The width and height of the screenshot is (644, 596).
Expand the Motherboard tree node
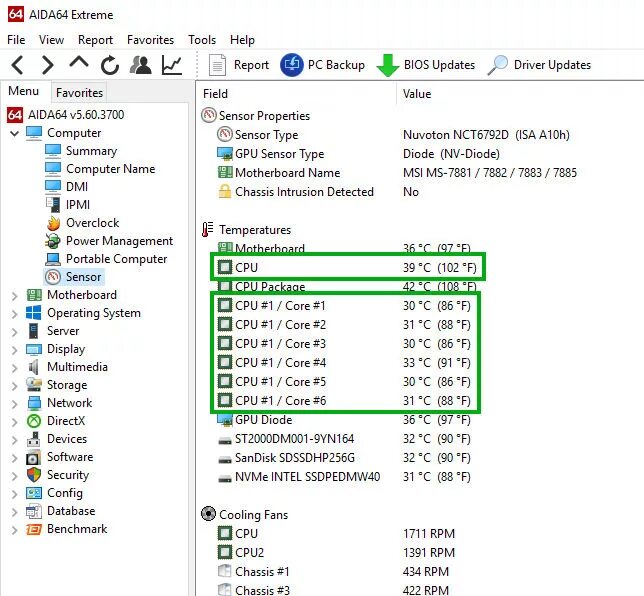14,296
